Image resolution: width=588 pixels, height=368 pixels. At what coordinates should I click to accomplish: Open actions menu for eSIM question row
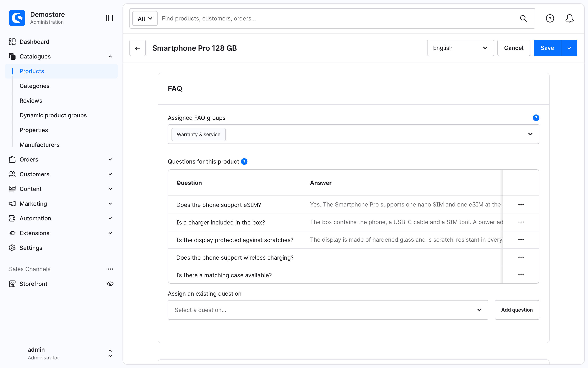click(x=521, y=204)
